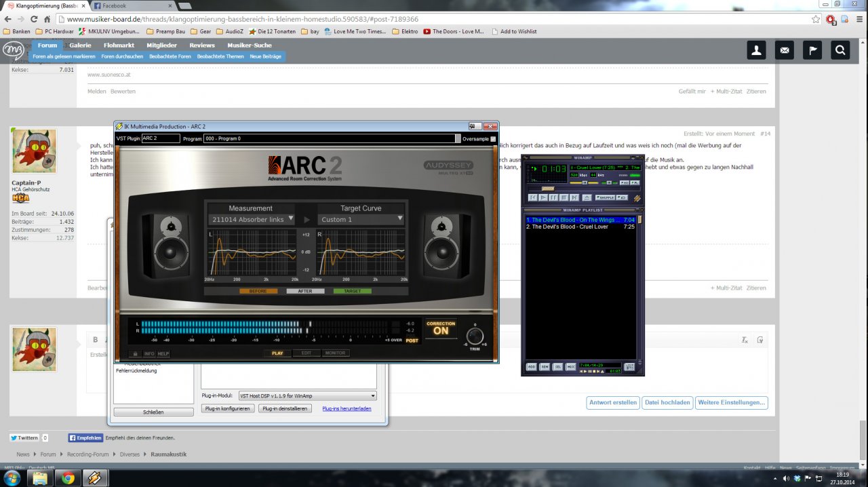
Task: Open the Mitglieder menu tab
Action: (162, 45)
